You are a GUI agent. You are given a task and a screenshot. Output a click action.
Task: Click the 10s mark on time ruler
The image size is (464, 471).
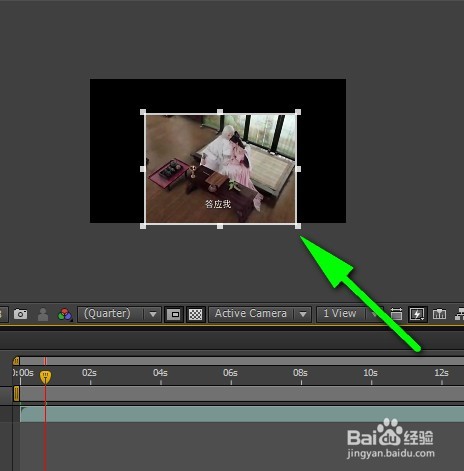click(370, 373)
